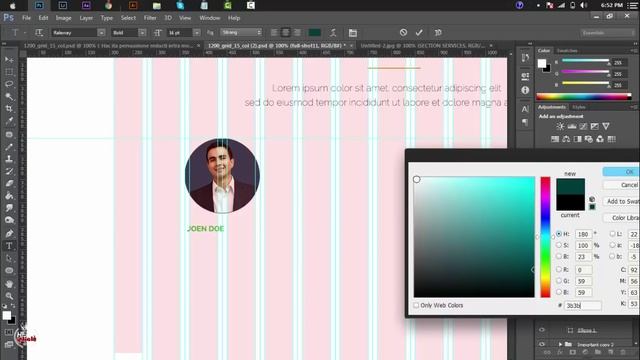Select the S saturation radio button
The image size is (640, 360).
coord(559,245)
